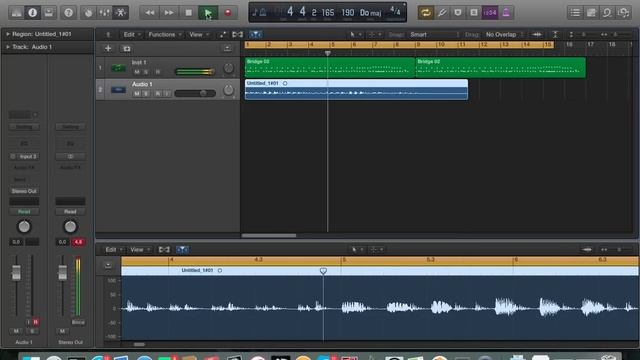Record-enable the Inst 1 track
Image resolution: width=640 pixels, height=360 pixels.
pyautogui.click(x=158, y=72)
